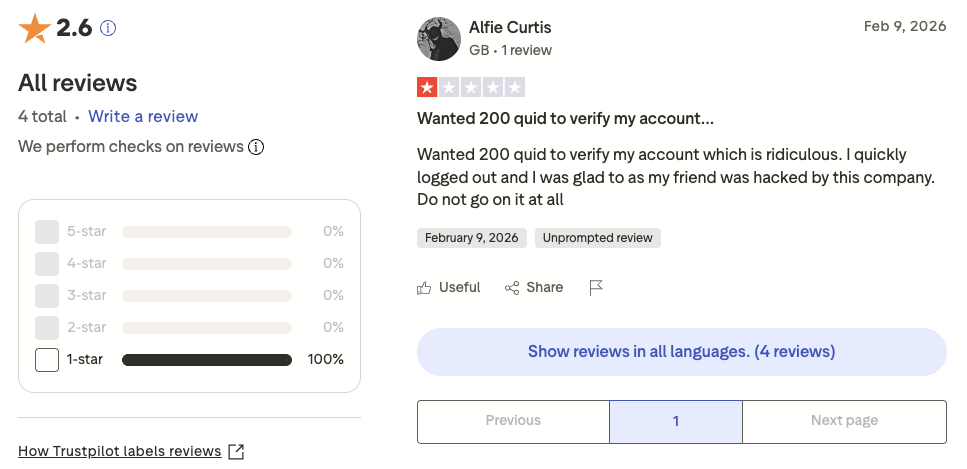Flag the review with the flag icon
967x469 pixels.
(x=596, y=288)
